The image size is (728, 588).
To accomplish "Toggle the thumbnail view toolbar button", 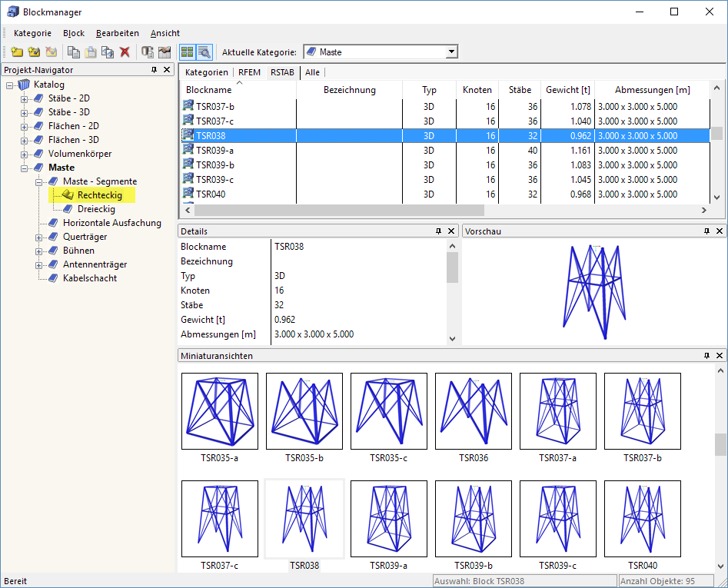I will (x=187, y=52).
